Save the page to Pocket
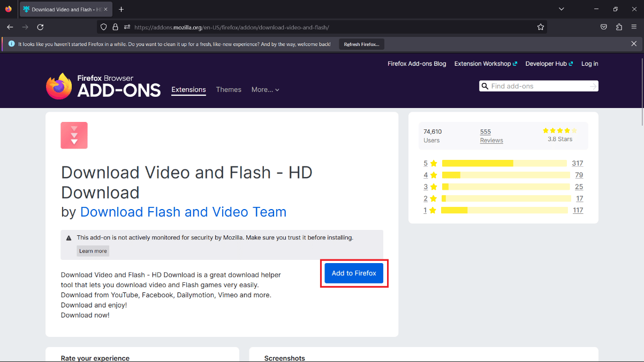 [603, 27]
